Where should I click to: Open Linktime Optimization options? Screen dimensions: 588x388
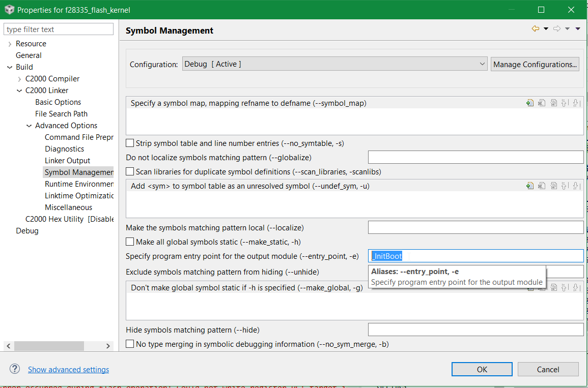coord(79,195)
